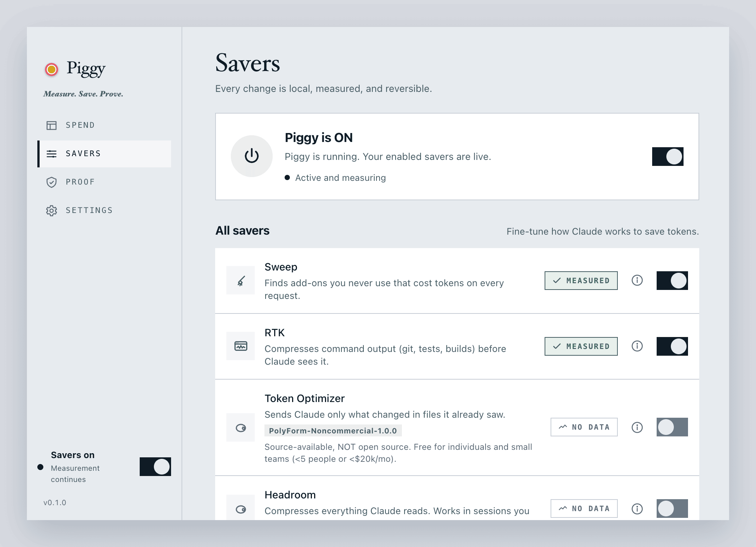The image size is (756, 547).
Task: Click the 'Active and measuring' status text
Action: [341, 178]
